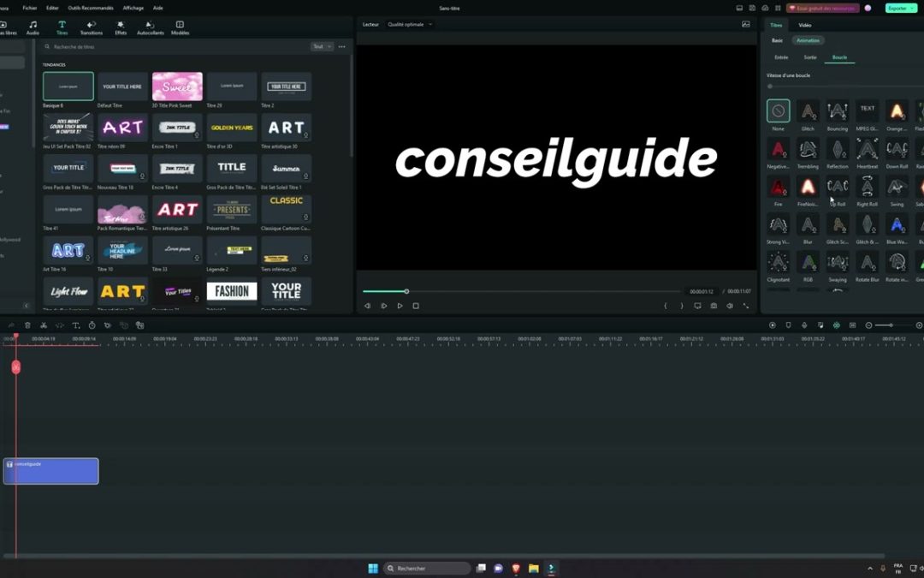Choose the Fire loop animation
Image resolution: width=924 pixels, height=578 pixels.
pyautogui.click(x=778, y=187)
